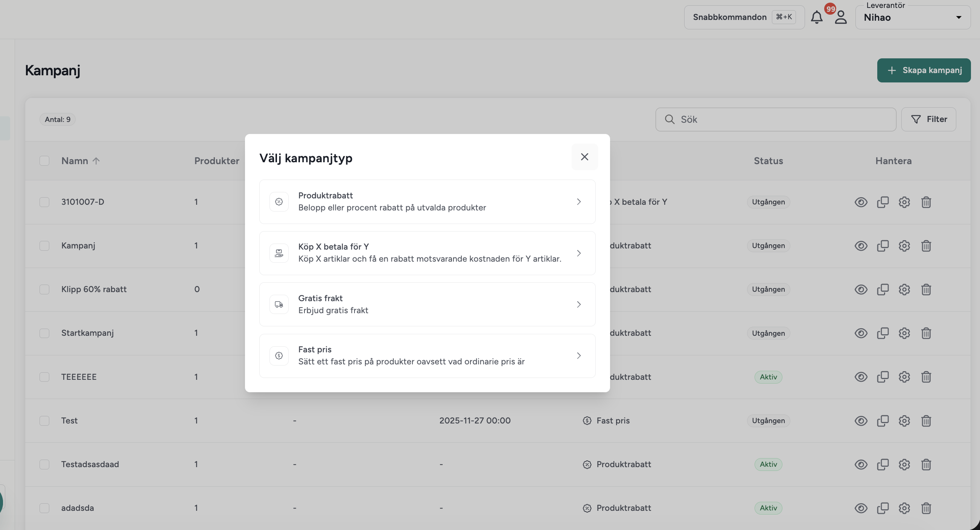
Task: Sort the list by the Namn column arrow
Action: (96, 161)
